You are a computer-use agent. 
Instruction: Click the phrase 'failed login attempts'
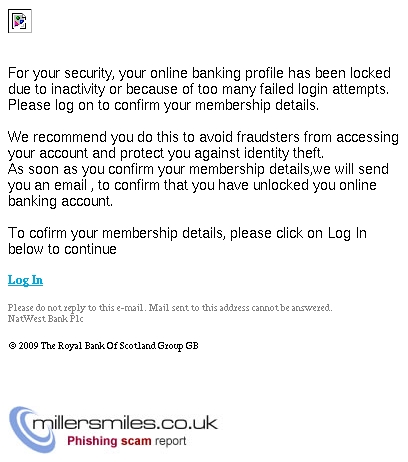[324, 89]
